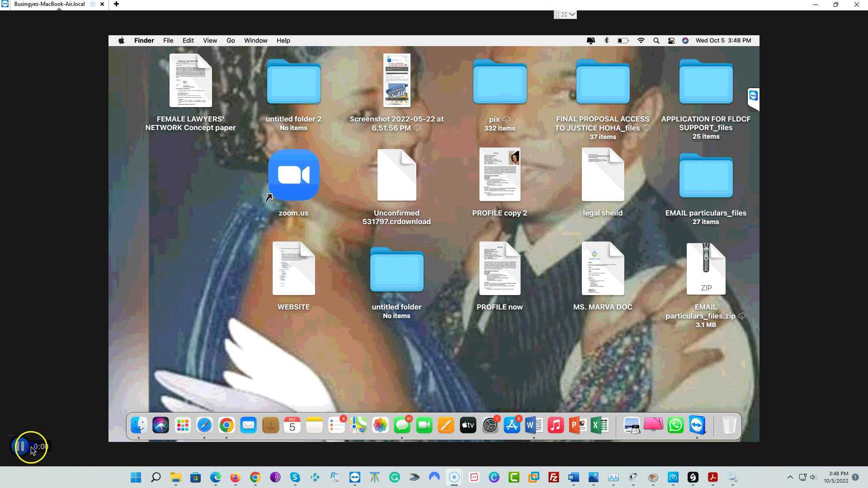Select the PROFILE copy 2 document thumbnail

500,174
